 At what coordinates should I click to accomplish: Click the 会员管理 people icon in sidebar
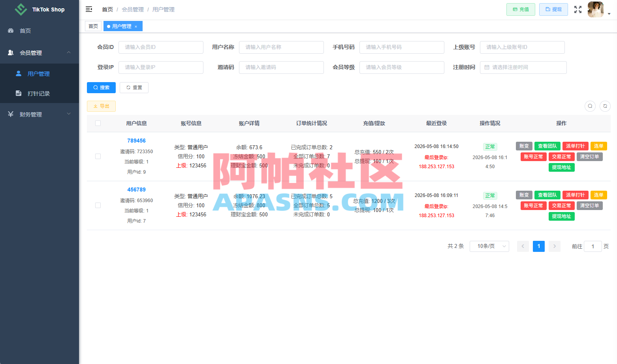point(11,53)
